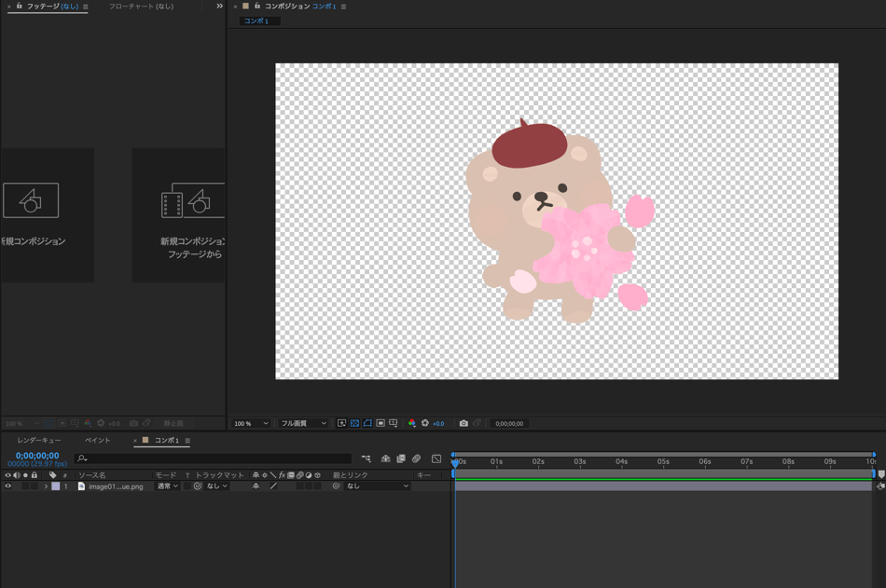Expand the image01 layer properties

(x=45, y=486)
